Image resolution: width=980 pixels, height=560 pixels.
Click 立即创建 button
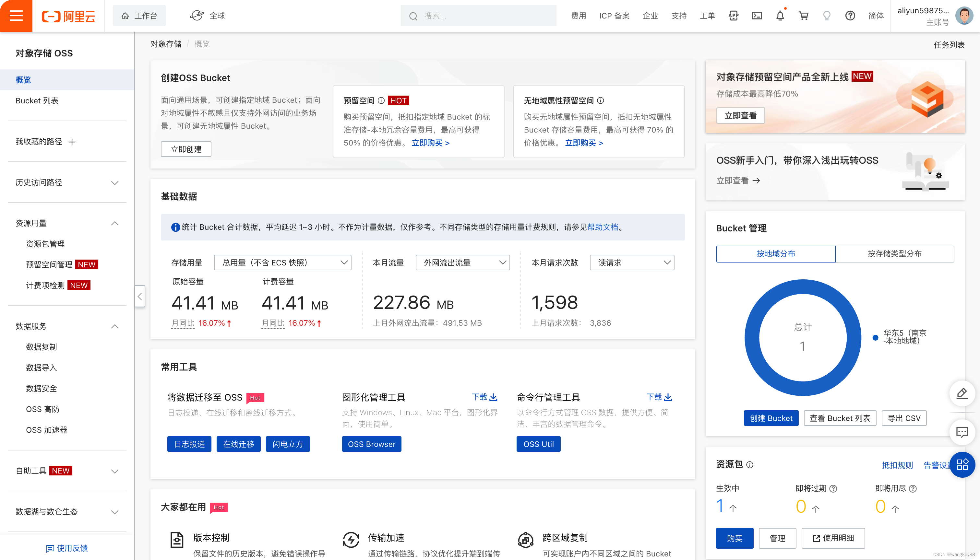(x=186, y=149)
